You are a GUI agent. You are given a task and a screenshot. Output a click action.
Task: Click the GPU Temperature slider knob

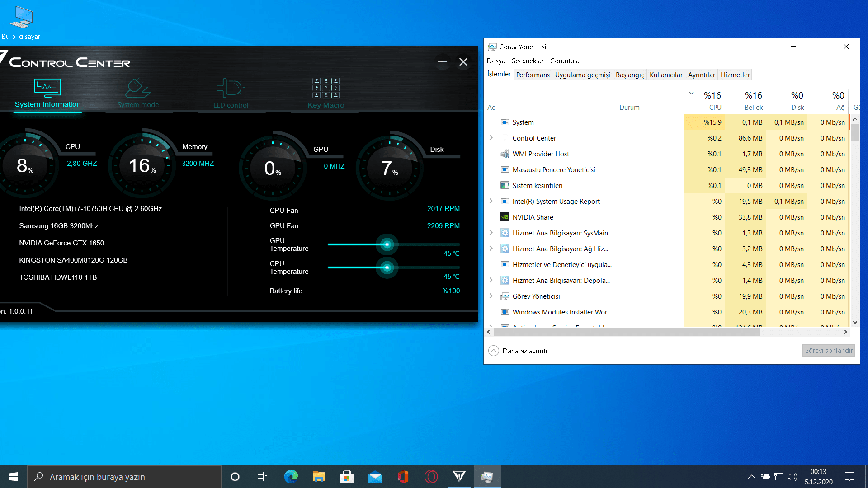coord(387,244)
